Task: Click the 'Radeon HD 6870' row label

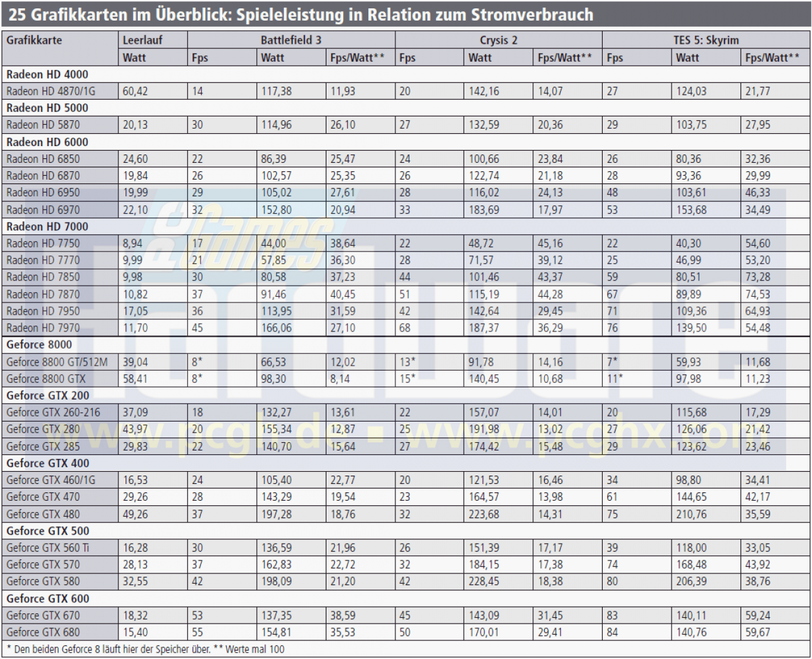Action: [x=43, y=175]
